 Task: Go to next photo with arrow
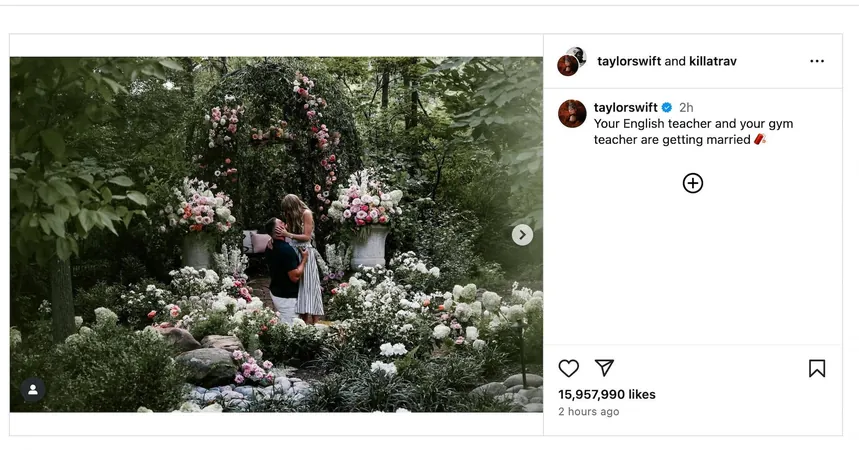point(522,235)
